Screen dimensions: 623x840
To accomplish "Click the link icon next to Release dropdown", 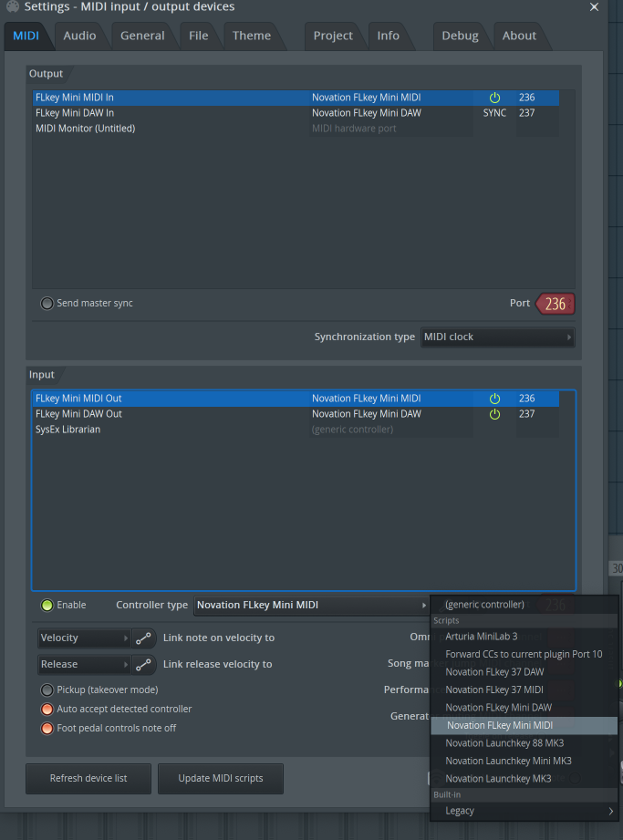I will click(143, 664).
